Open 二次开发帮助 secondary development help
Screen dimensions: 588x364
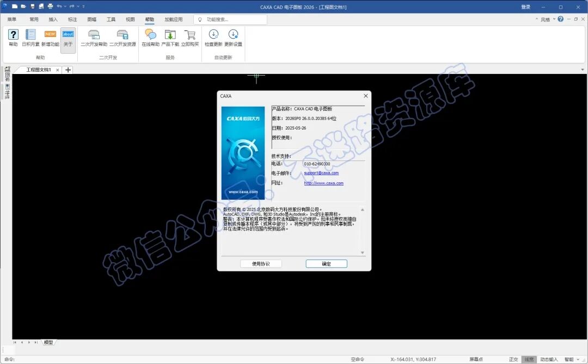(94, 38)
